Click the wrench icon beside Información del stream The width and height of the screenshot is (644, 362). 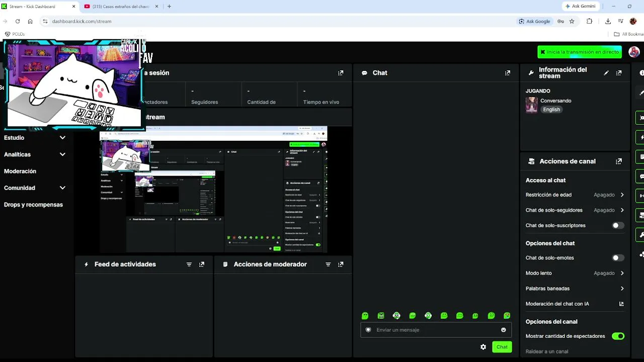tap(531, 73)
